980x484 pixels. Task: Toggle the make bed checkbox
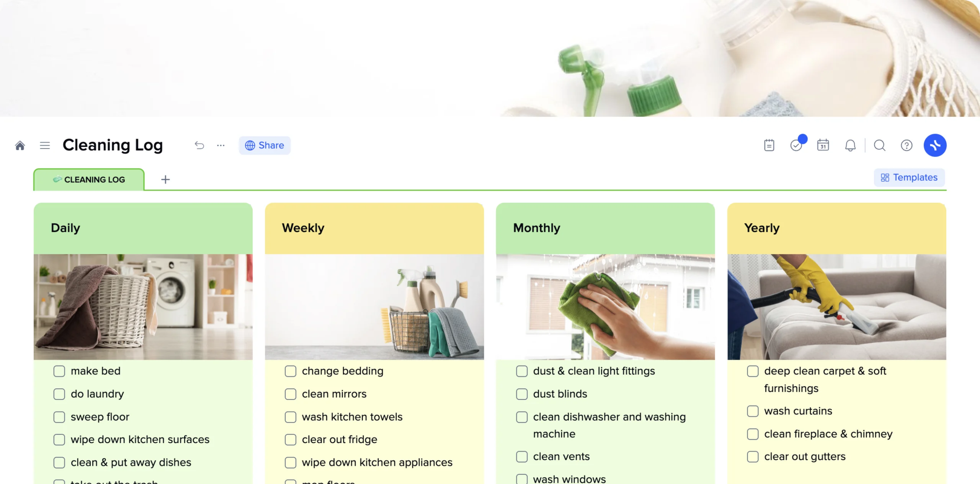[x=59, y=370]
